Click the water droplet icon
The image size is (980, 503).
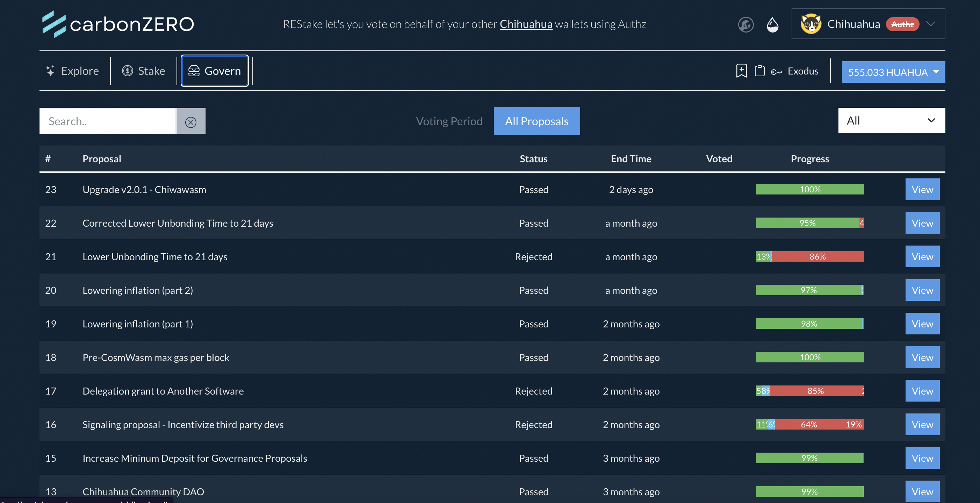[x=772, y=25]
